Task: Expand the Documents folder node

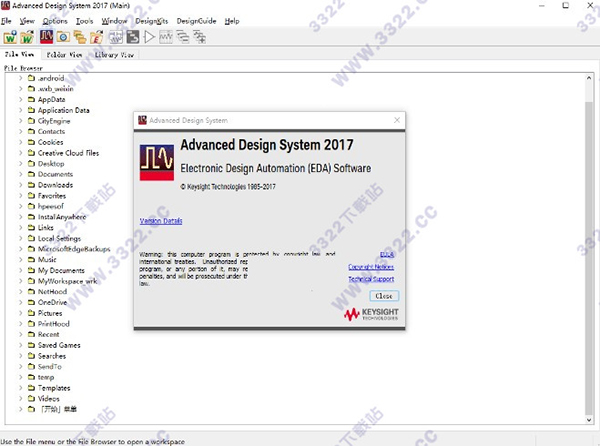Action: pyautogui.click(x=21, y=174)
